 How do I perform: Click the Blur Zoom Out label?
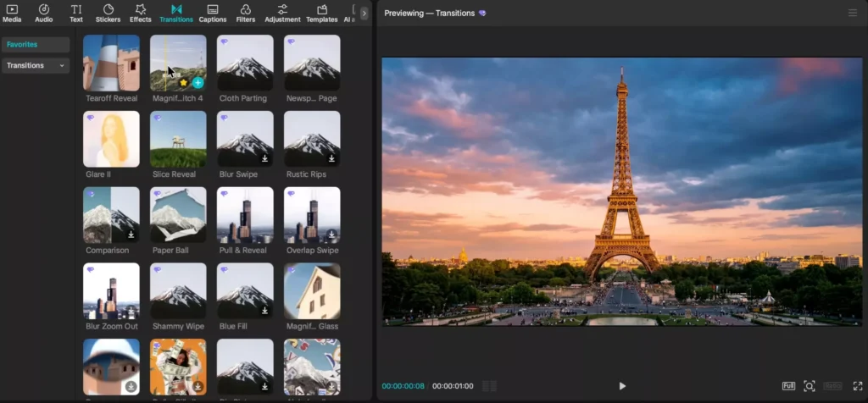112,327
